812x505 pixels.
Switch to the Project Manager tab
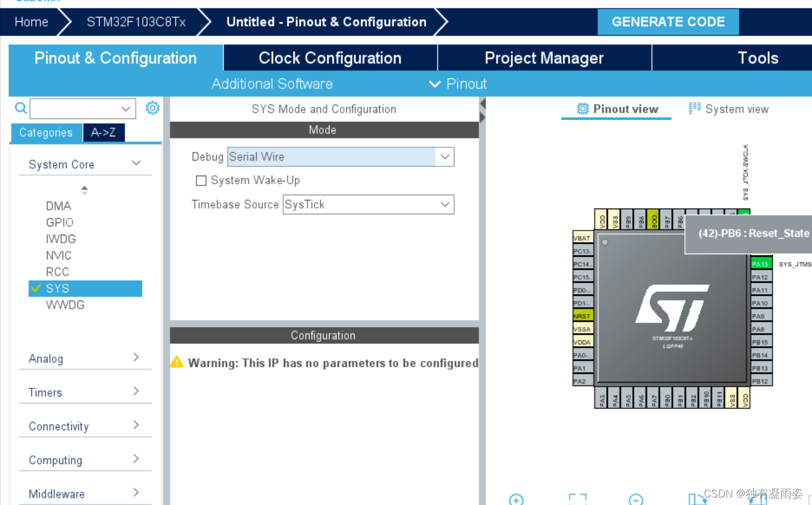point(544,58)
